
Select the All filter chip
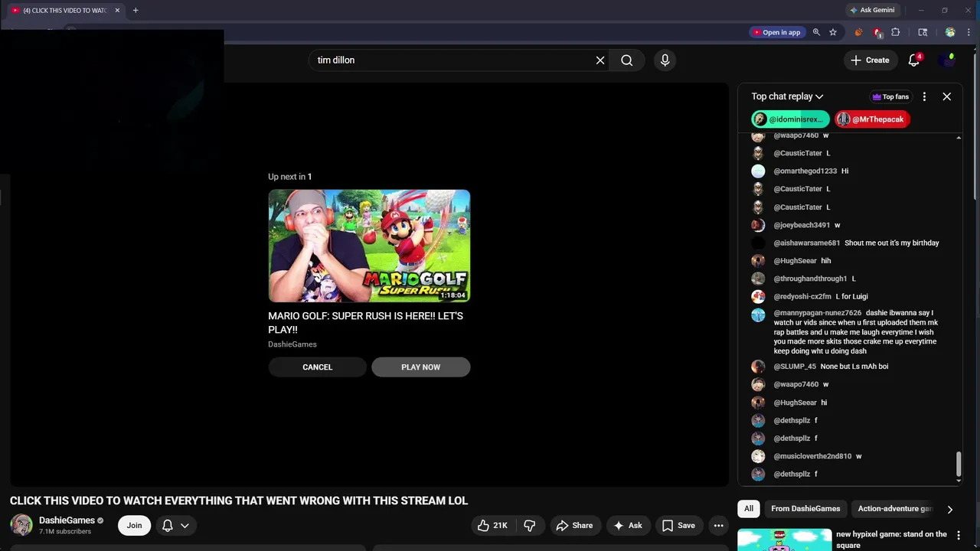[x=749, y=509]
